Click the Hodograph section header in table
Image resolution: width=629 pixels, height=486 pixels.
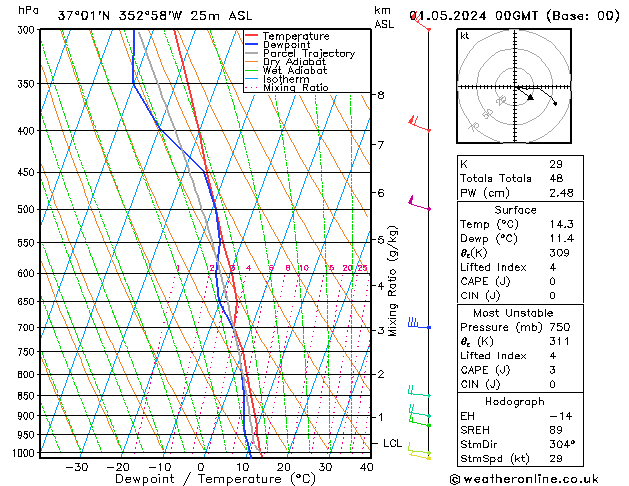pos(514,400)
